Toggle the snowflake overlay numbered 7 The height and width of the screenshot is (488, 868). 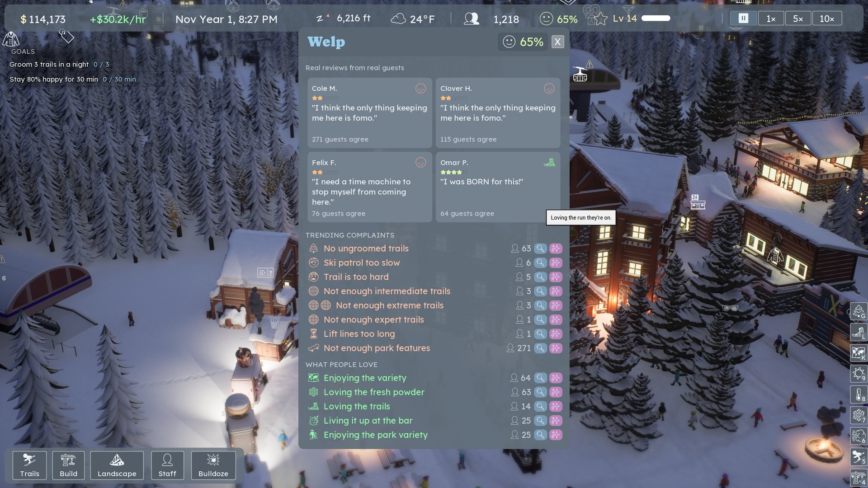pyautogui.click(x=858, y=415)
